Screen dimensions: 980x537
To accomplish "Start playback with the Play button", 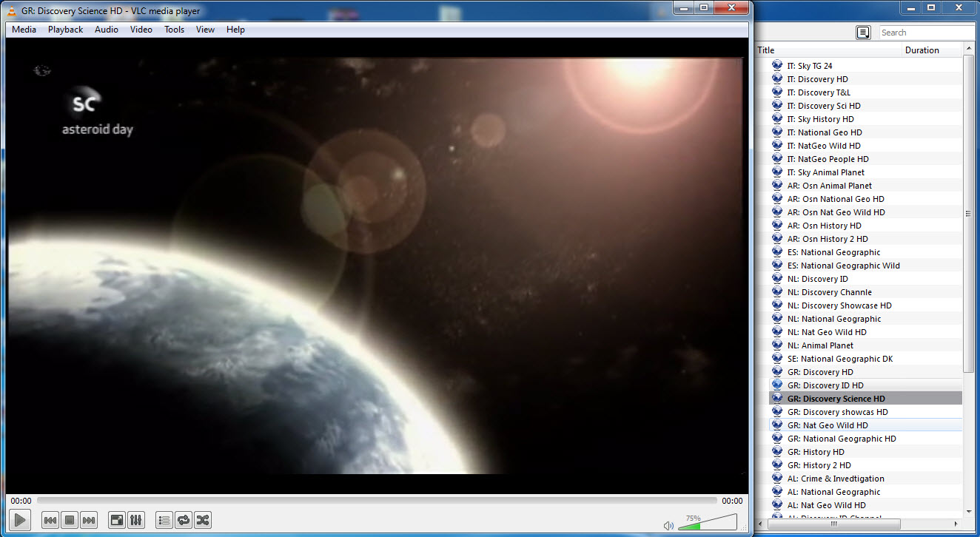I will coord(20,520).
